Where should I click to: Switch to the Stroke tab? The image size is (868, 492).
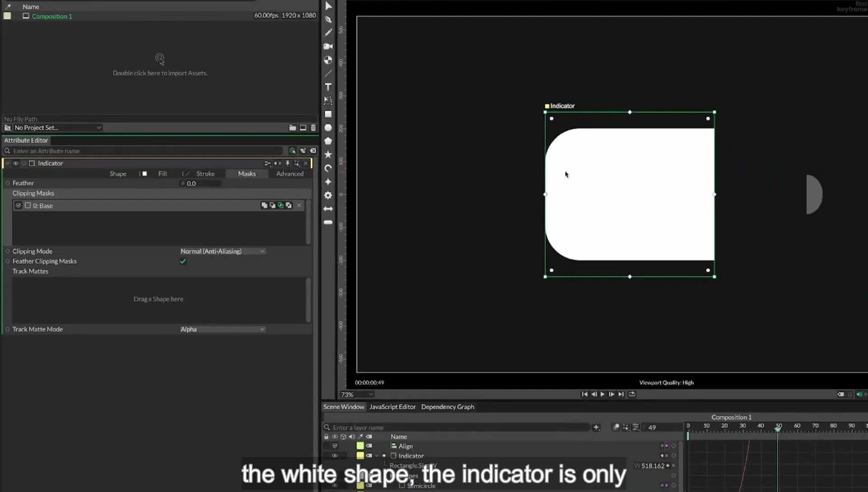click(x=205, y=174)
